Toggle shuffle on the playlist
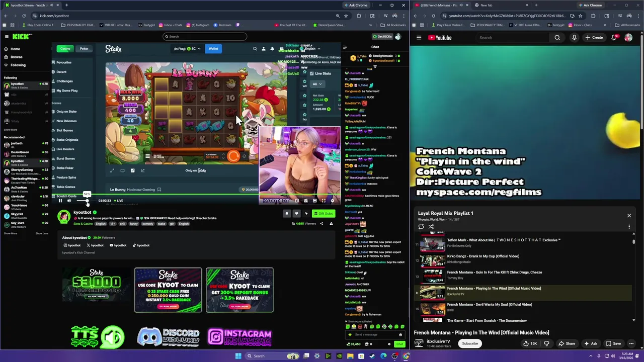This screenshot has height=362, width=644. [431, 227]
